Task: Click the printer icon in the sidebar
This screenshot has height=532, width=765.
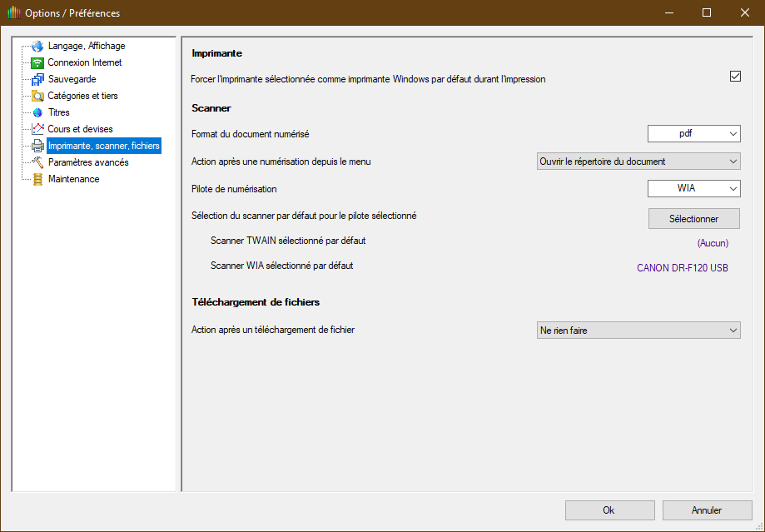Action: (37, 147)
